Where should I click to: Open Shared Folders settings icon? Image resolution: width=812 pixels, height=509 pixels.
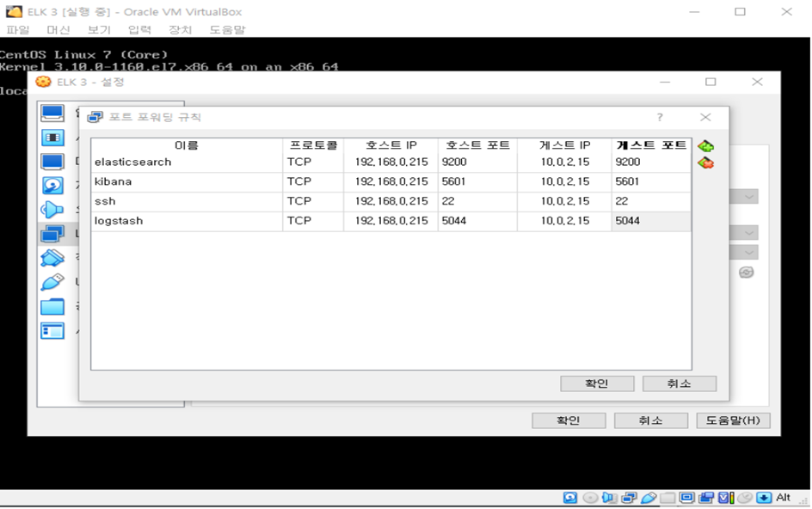52,307
